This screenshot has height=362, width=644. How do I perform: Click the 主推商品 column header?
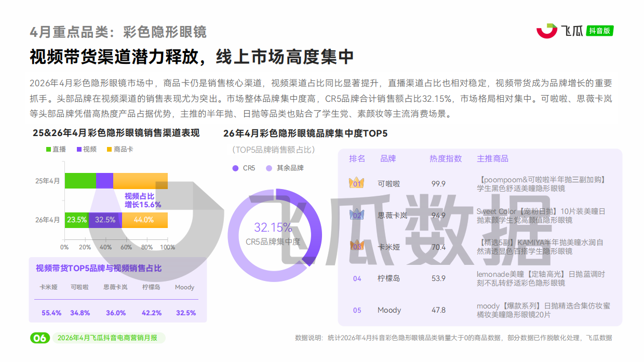pyautogui.click(x=493, y=159)
